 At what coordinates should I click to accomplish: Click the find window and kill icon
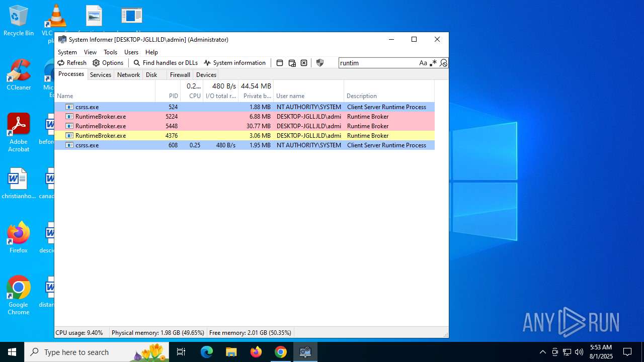(x=304, y=63)
